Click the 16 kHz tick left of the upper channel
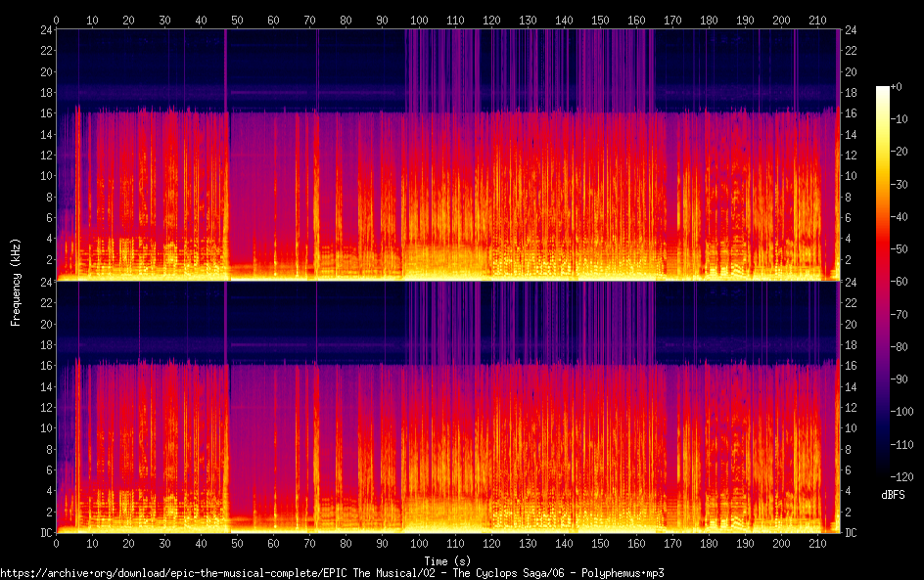 [43, 113]
